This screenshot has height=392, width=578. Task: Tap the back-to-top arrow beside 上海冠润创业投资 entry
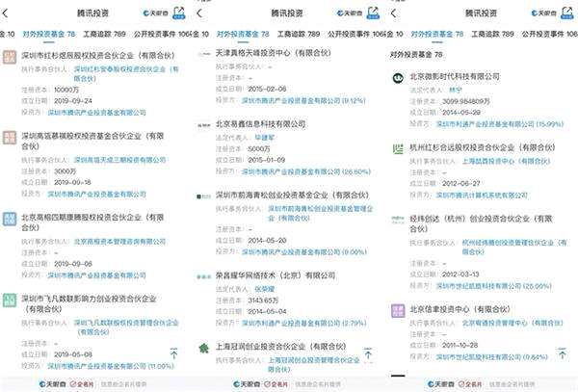pos(368,353)
